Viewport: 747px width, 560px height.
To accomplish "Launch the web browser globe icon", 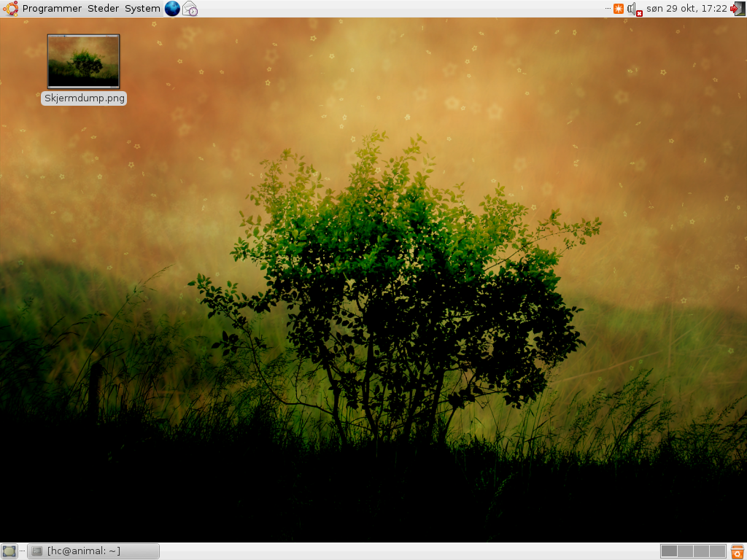I will coord(172,9).
